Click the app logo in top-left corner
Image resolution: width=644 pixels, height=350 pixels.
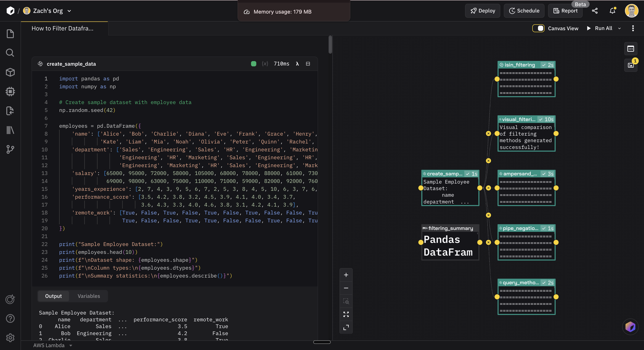pos(10,11)
